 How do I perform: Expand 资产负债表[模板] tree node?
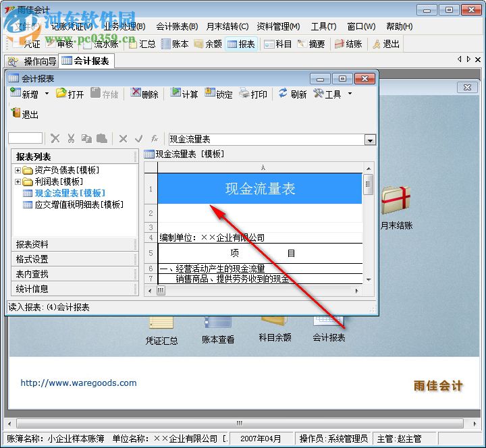click(18, 170)
